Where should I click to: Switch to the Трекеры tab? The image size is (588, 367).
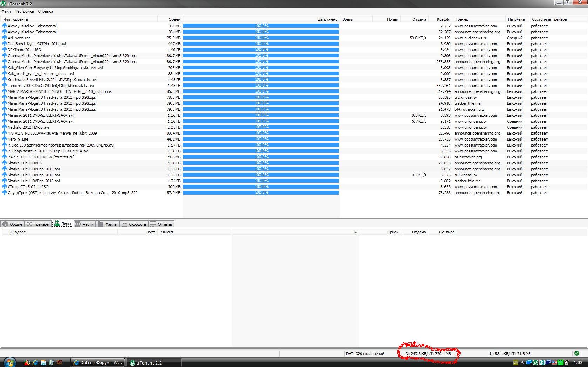[x=38, y=224]
